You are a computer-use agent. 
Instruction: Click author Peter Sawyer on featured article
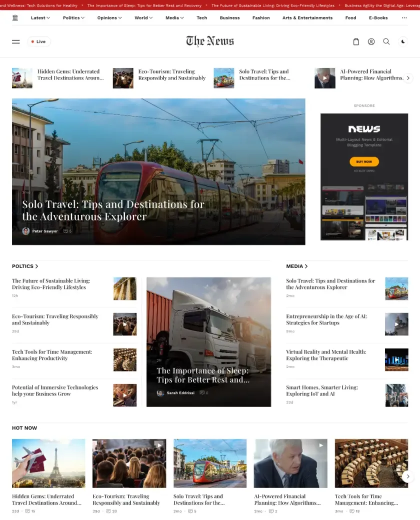click(x=44, y=231)
